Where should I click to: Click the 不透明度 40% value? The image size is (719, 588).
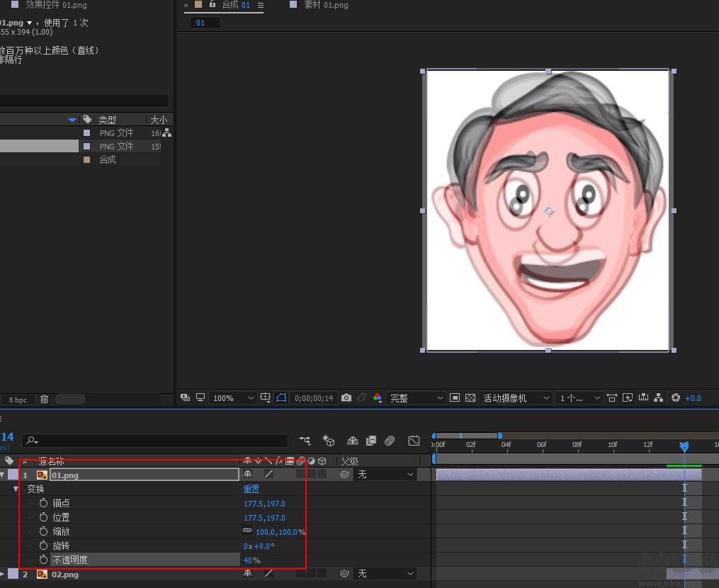(251, 560)
